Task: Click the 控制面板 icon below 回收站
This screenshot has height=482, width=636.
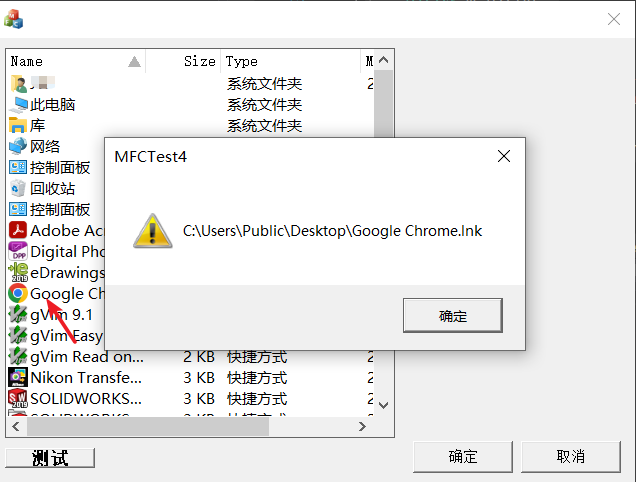Action: pyautogui.click(x=18, y=209)
